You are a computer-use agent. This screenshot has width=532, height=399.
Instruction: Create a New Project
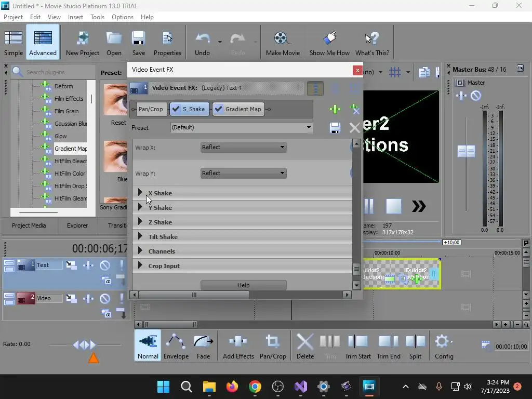coord(83,43)
